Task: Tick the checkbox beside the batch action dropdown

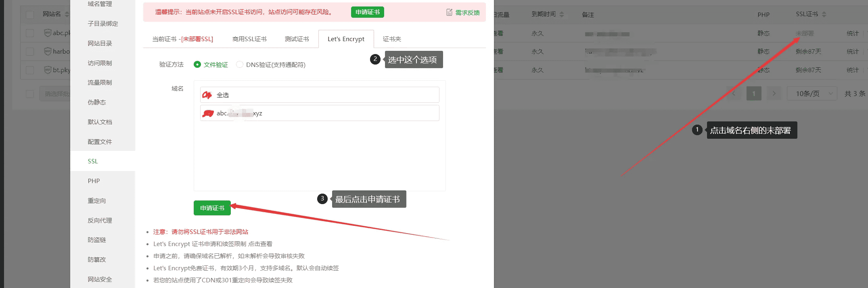Action: (30, 94)
